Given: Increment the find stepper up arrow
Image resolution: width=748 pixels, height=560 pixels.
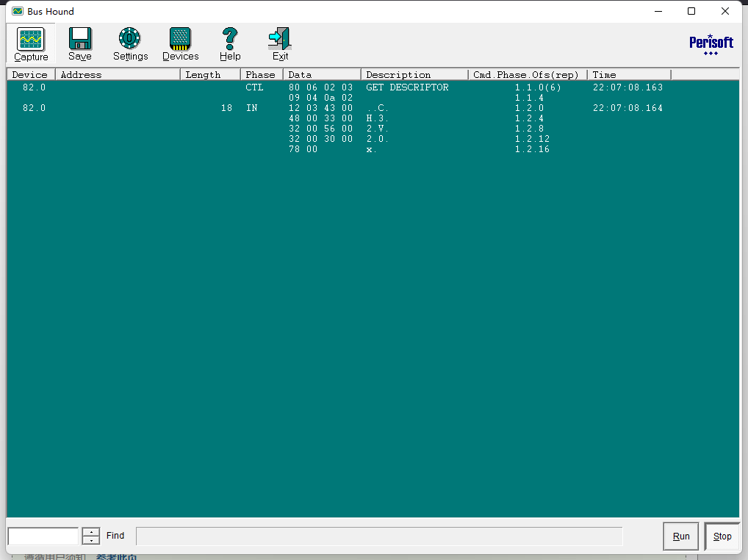Looking at the screenshot, I should (x=91, y=532).
